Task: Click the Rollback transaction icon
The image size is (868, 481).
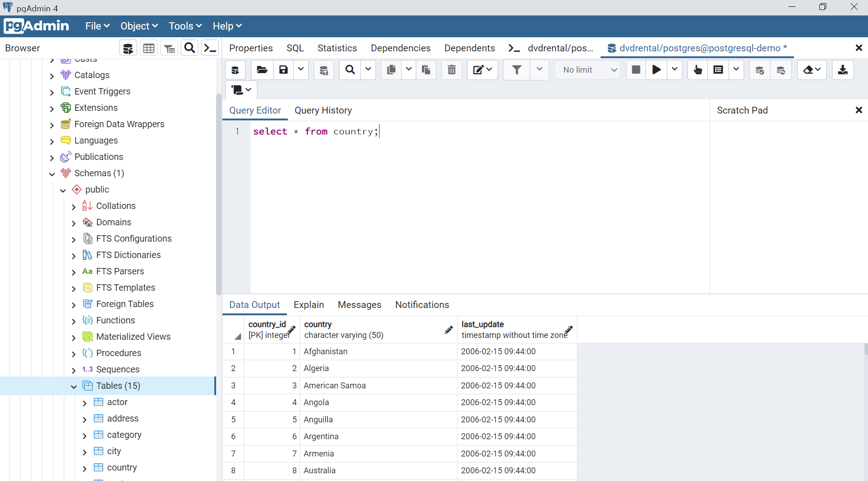Action: click(781, 70)
